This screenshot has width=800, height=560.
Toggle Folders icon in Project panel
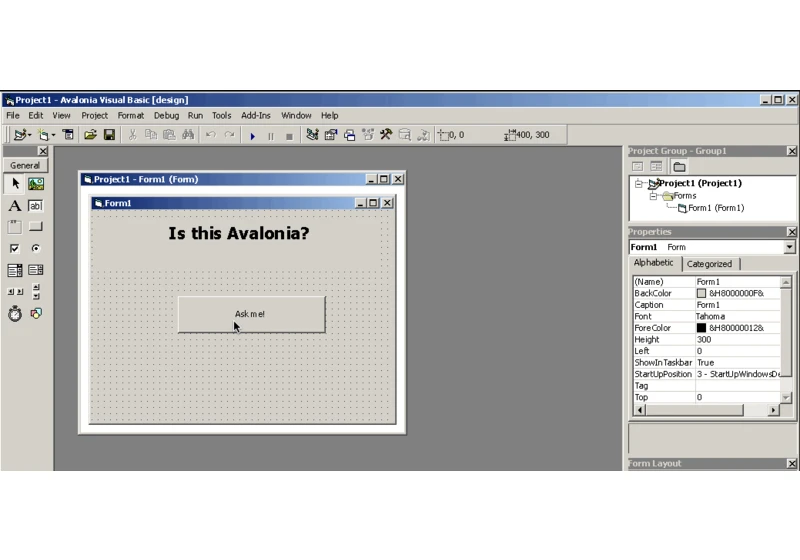coord(679,166)
